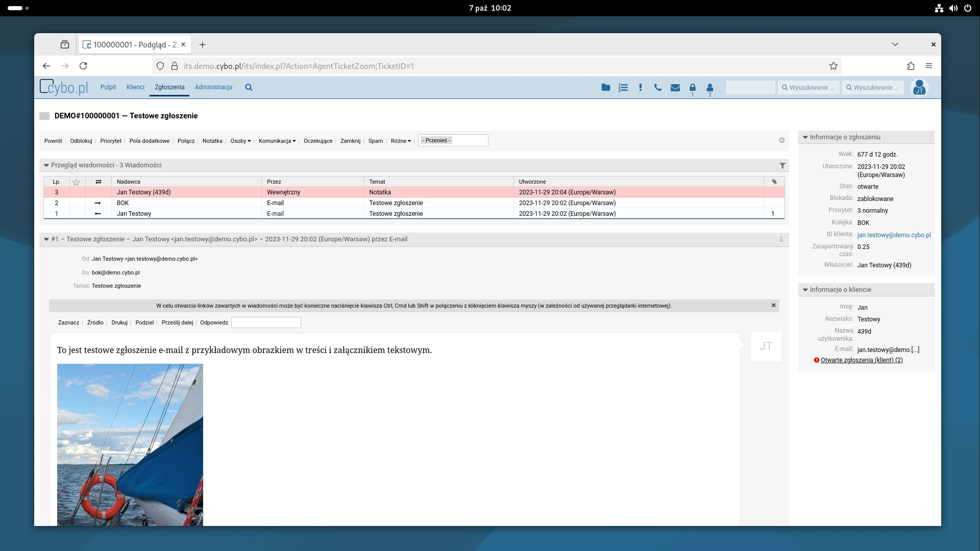Click the sailboat image thumbnail

[130, 444]
